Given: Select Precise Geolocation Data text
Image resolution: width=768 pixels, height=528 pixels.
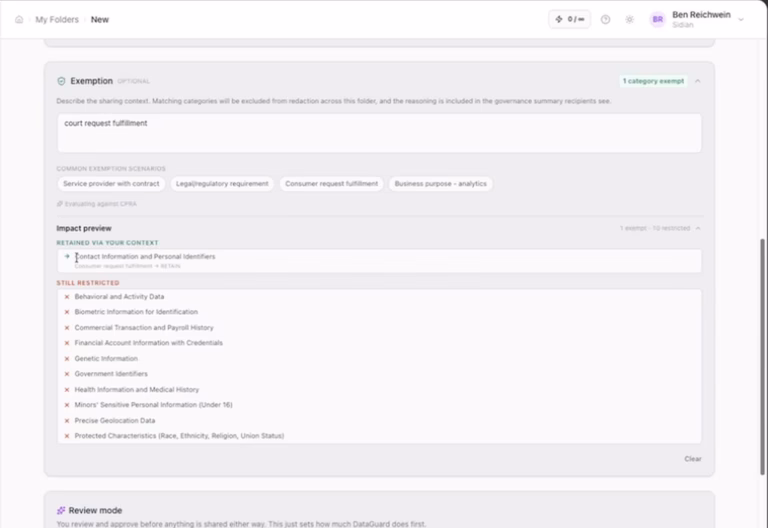Looking at the screenshot, I should pyautogui.click(x=115, y=421).
